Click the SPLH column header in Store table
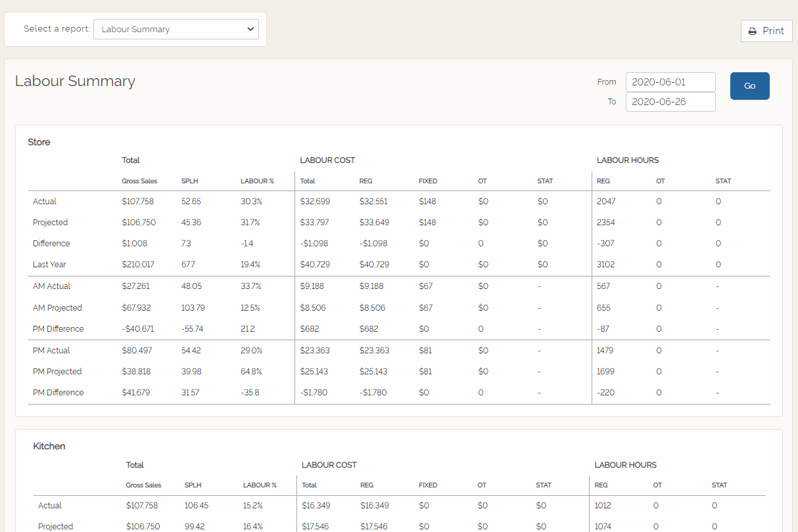 click(x=190, y=181)
